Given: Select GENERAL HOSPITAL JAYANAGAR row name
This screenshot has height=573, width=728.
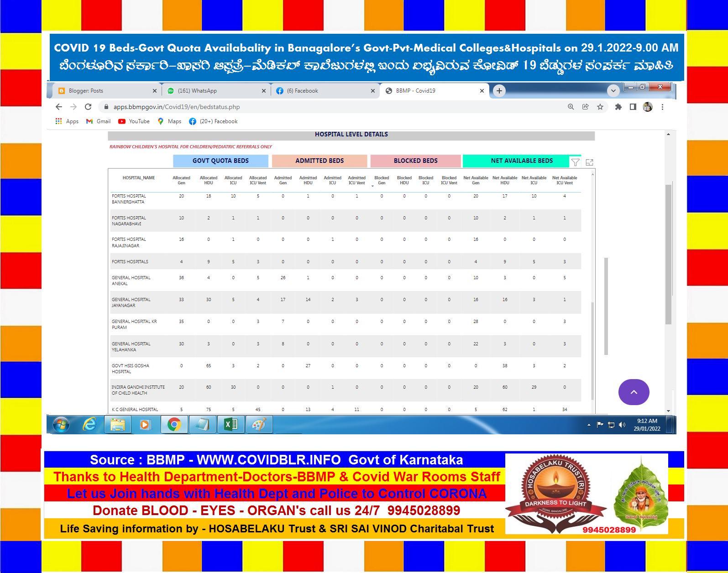Looking at the screenshot, I should point(131,302).
